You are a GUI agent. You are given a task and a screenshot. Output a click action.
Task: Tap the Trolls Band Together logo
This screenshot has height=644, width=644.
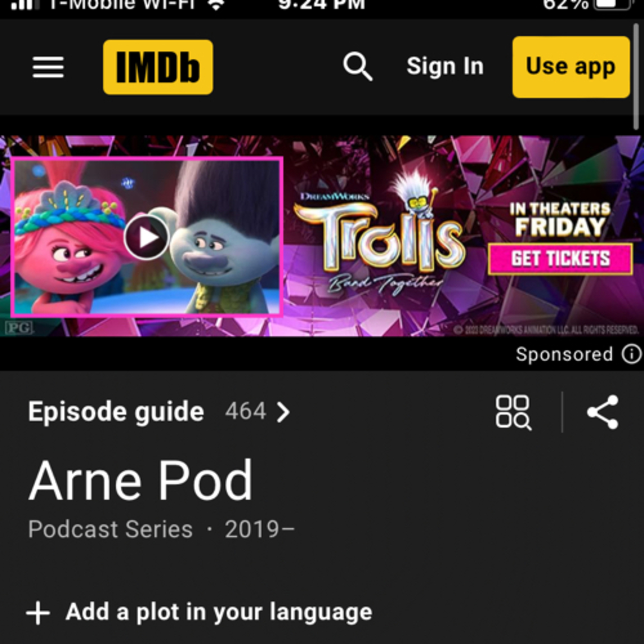(x=379, y=242)
